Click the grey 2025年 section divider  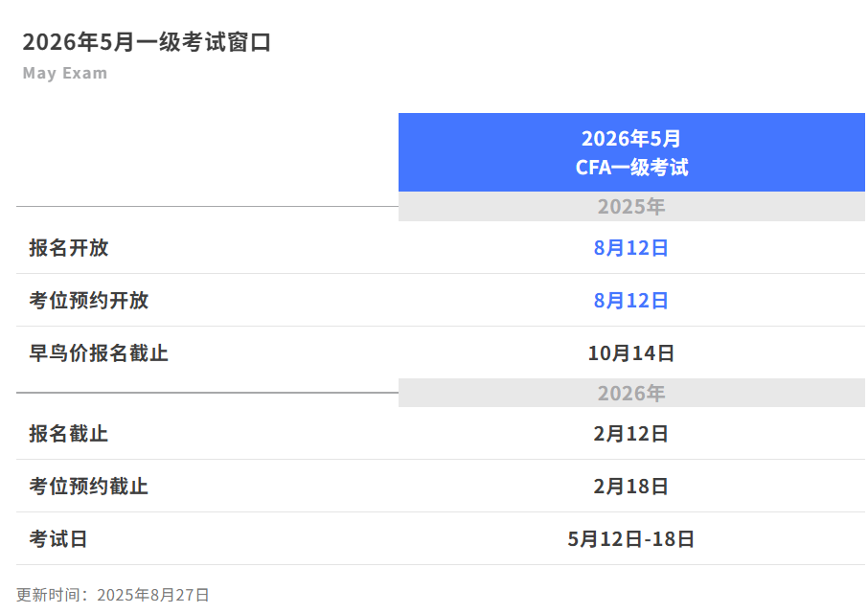pos(630,207)
